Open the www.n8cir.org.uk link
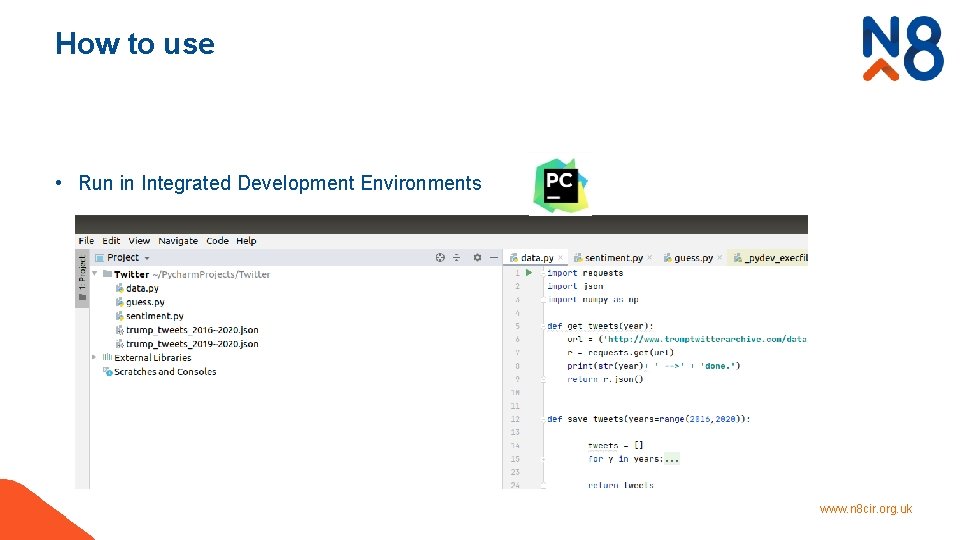 pos(866,509)
